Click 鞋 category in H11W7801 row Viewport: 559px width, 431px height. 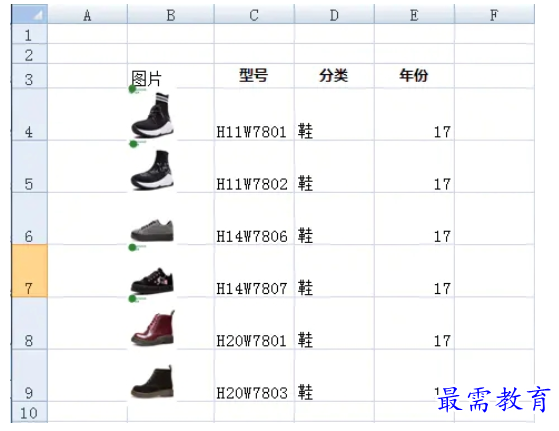click(334, 114)
